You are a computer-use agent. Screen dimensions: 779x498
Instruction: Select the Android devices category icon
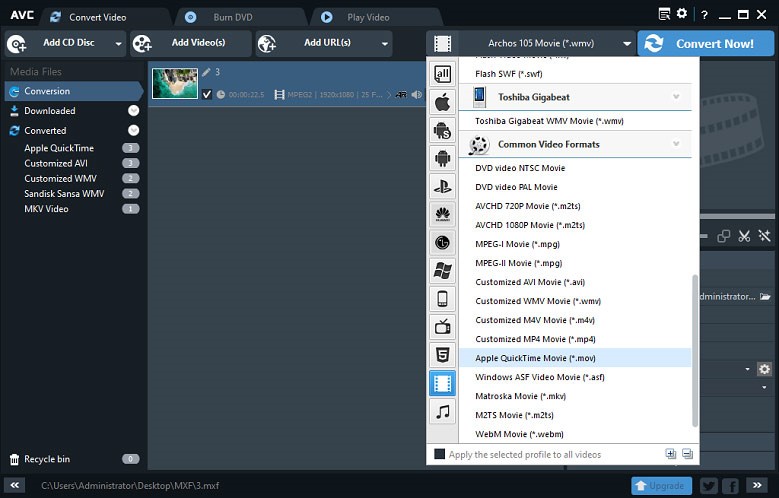click(x=442, y=159)
